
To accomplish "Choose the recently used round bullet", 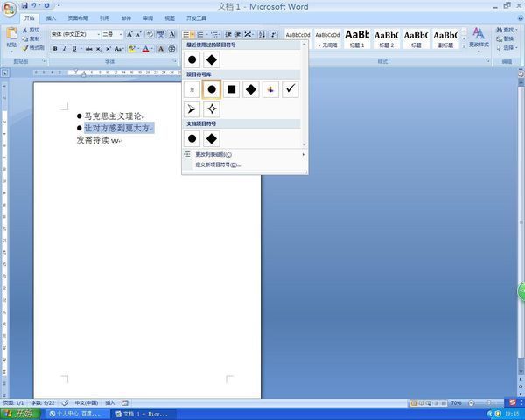I will click(192, 59).
